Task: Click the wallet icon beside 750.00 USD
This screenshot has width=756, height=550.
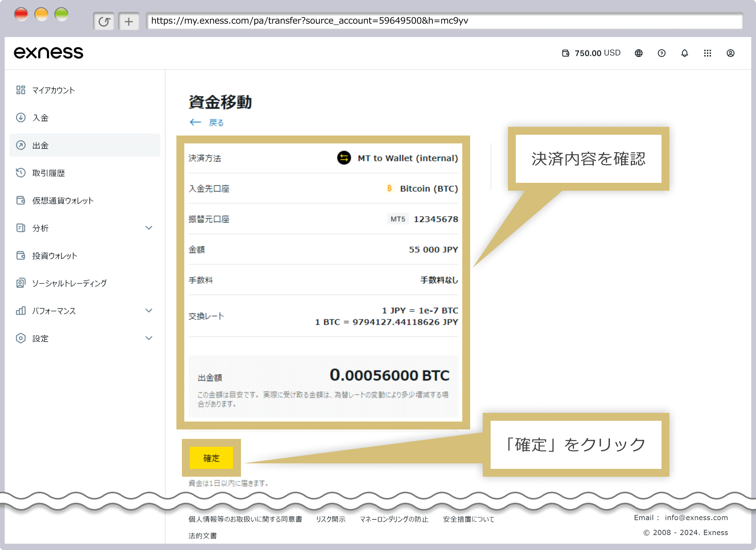Action: (x=566, y=53)
